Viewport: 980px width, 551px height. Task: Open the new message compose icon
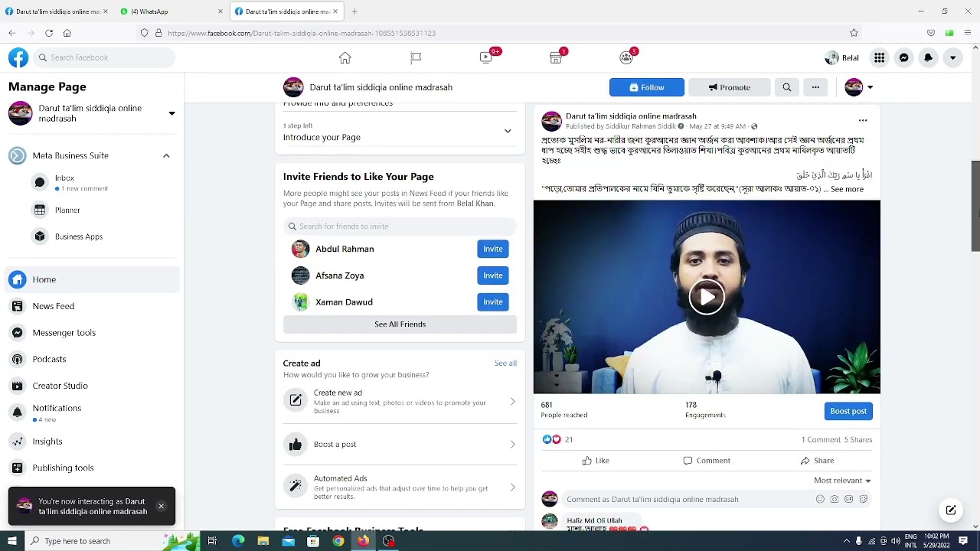951,510
